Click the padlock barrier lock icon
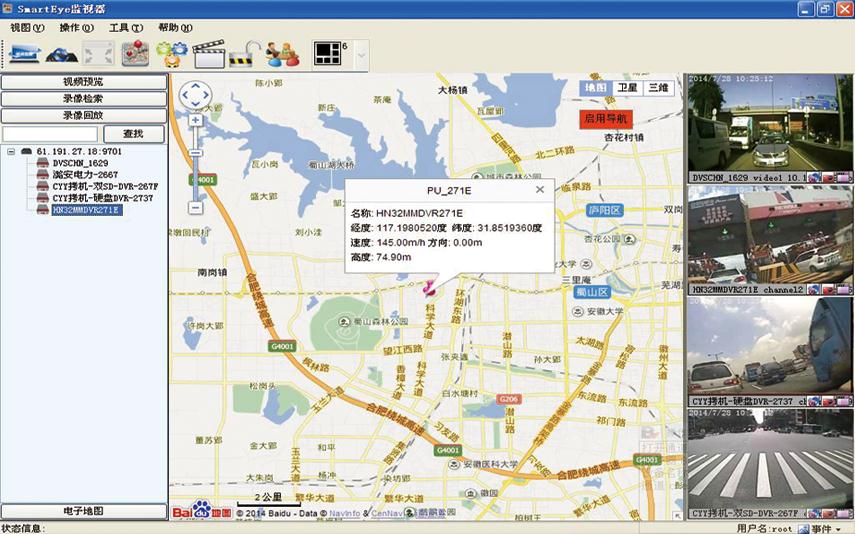Screen dimensions: 855x534 coord(244,54)
